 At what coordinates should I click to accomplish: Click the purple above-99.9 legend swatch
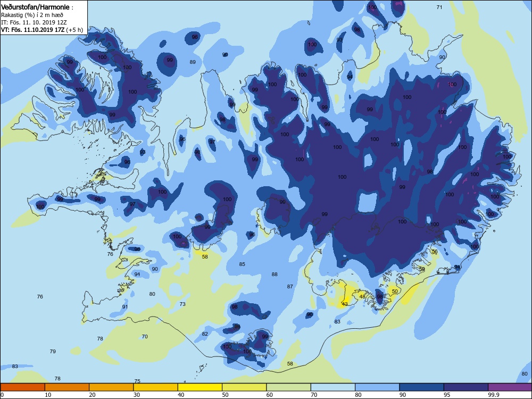pyautogui.click(x=510, y=387)
